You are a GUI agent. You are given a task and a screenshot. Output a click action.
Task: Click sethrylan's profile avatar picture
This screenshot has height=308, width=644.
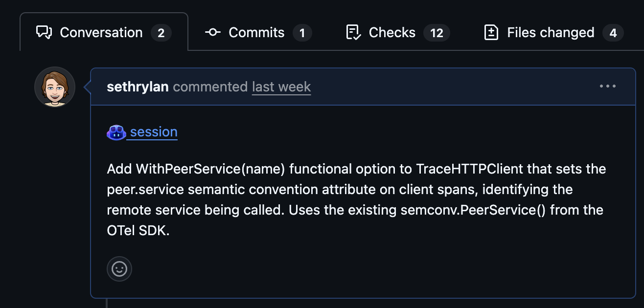click(x=55, y=87)
